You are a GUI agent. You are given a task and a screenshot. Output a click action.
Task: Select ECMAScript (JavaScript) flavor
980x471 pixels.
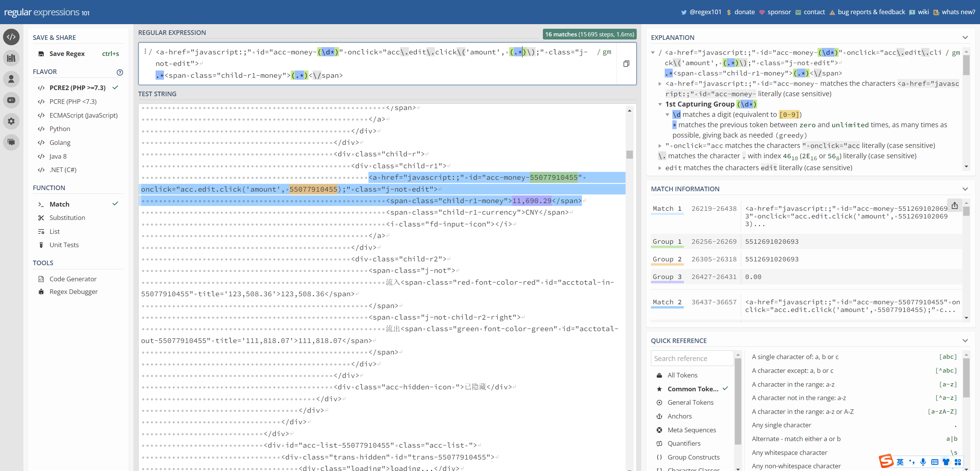83,115
